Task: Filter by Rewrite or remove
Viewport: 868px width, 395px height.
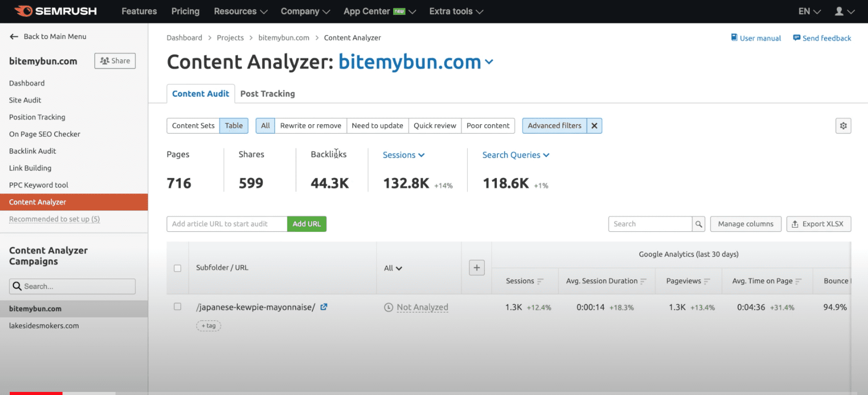Action: pyautogui.click(x=311, y=126)
